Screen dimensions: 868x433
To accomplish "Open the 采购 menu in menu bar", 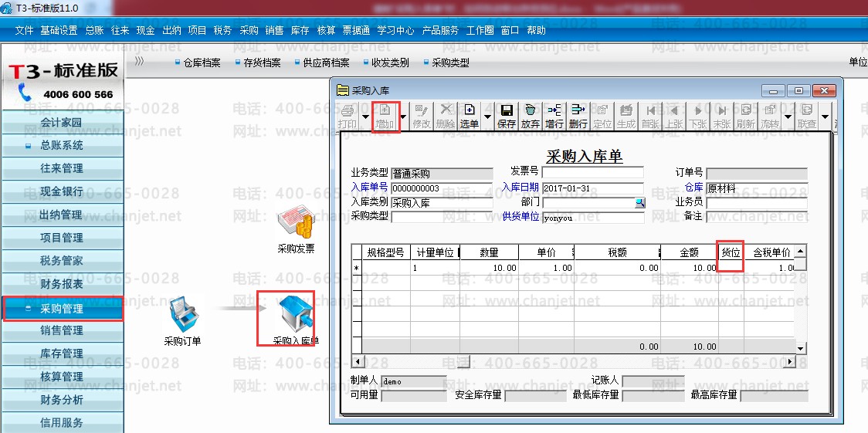I will (249, 31).
